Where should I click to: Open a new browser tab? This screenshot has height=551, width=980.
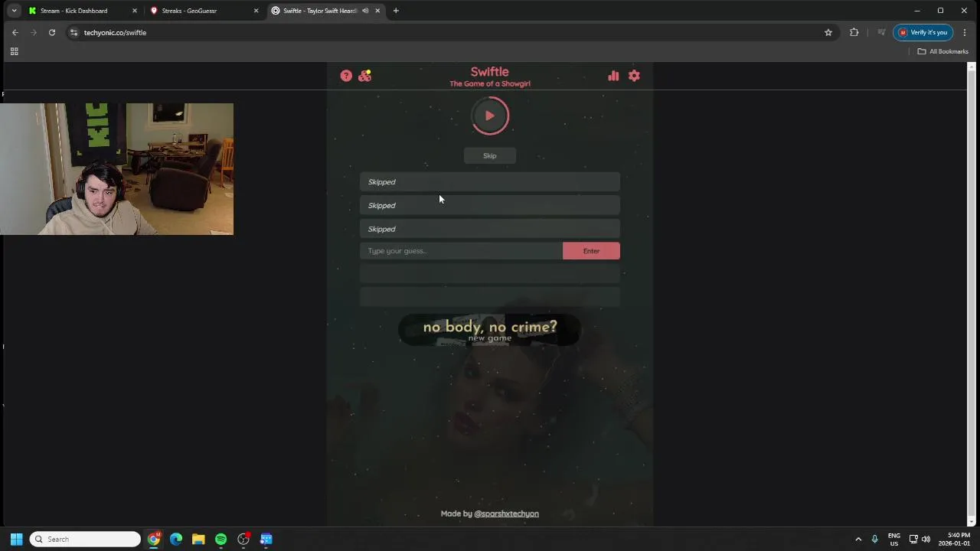396,11
